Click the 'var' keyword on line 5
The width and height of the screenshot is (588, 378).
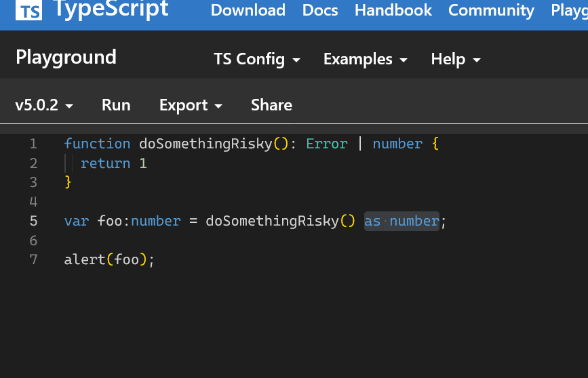click(77, 221)
